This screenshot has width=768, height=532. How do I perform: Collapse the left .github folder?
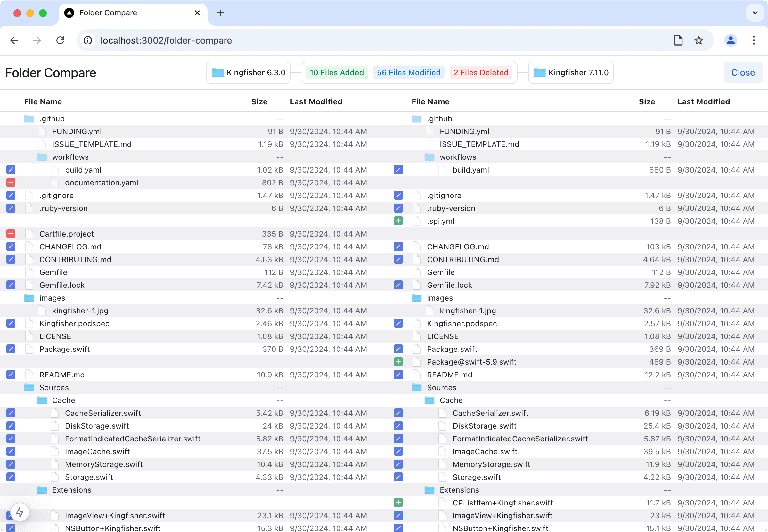pyautogui.click(x=29, y=119)
